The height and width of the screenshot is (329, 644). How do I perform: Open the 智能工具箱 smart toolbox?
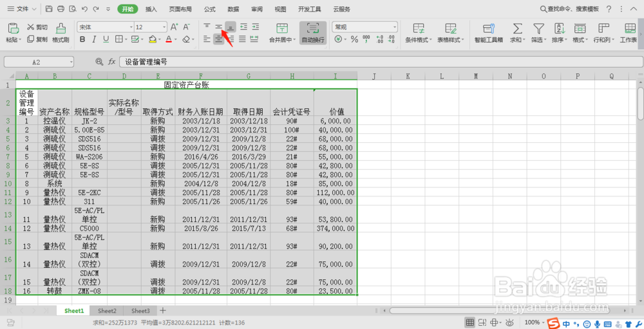coord(489,33)
